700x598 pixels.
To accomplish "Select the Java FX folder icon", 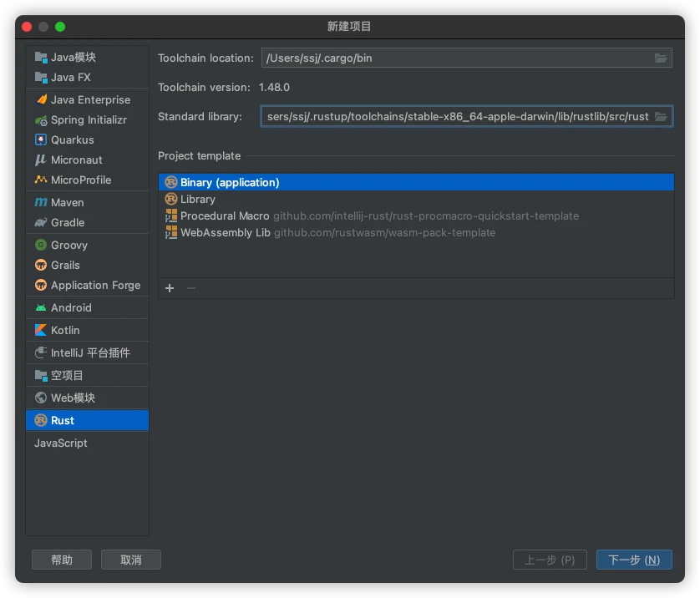I will coord(41,77).
